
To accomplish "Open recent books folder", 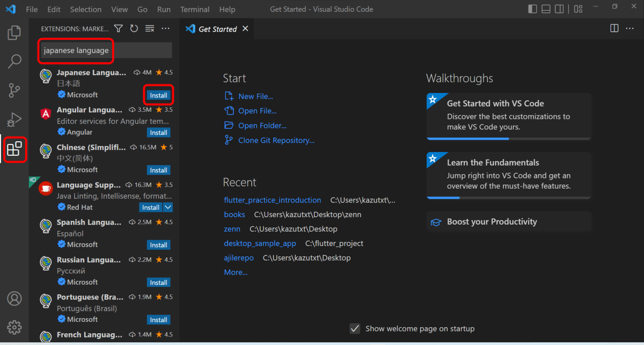I will point(235,214).
